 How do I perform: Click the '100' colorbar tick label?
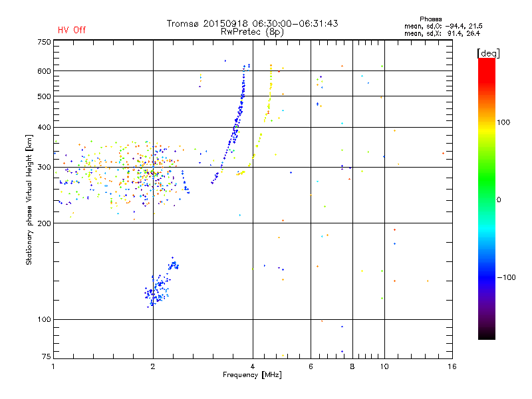(503, 122)
